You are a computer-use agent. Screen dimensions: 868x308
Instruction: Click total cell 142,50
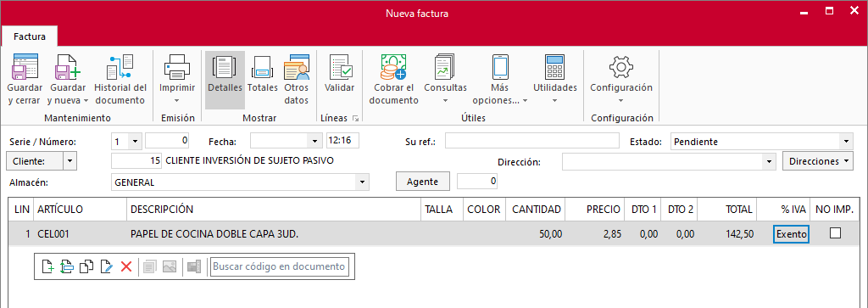(726, 234)
